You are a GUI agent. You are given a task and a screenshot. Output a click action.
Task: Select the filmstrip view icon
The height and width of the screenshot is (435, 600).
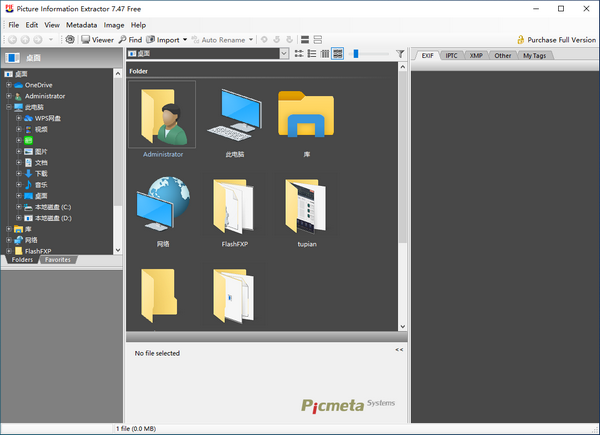(325, 53)
